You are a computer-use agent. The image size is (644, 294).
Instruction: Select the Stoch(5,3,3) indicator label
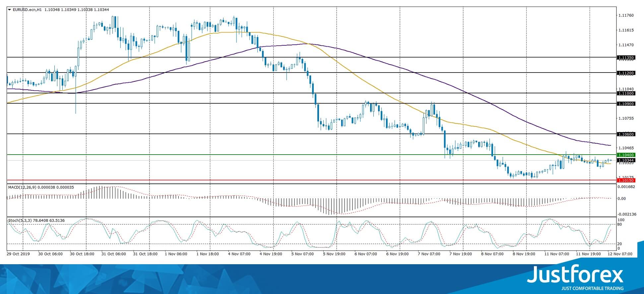pyautogui.click(x=20, y=220)
